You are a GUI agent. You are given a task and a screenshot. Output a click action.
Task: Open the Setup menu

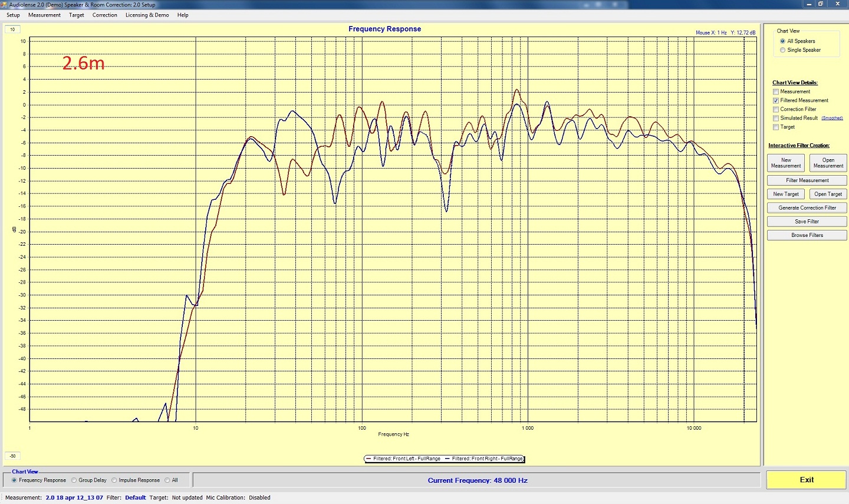coord(13,15)
